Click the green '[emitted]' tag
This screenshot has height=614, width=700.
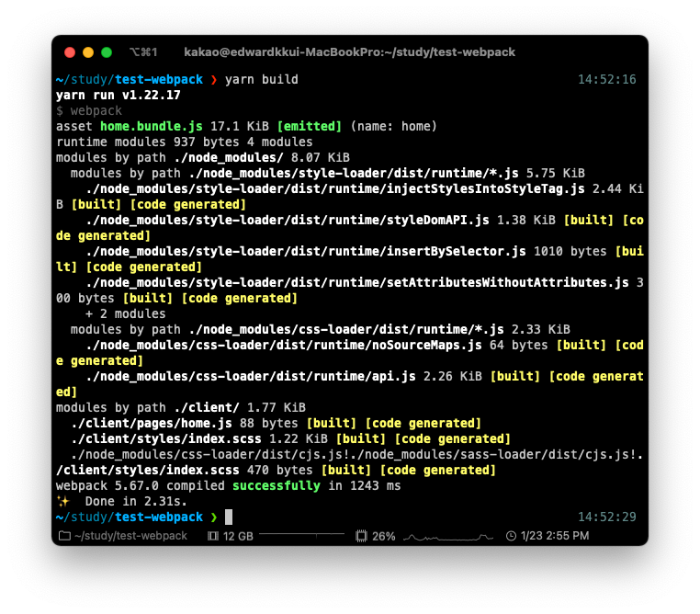click(310, 126)
